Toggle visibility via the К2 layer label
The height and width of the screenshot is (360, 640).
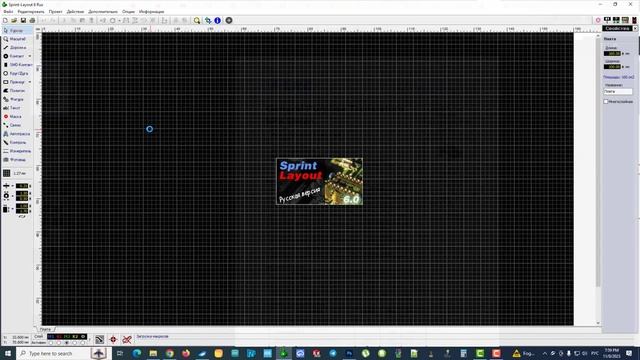(75, 337)
